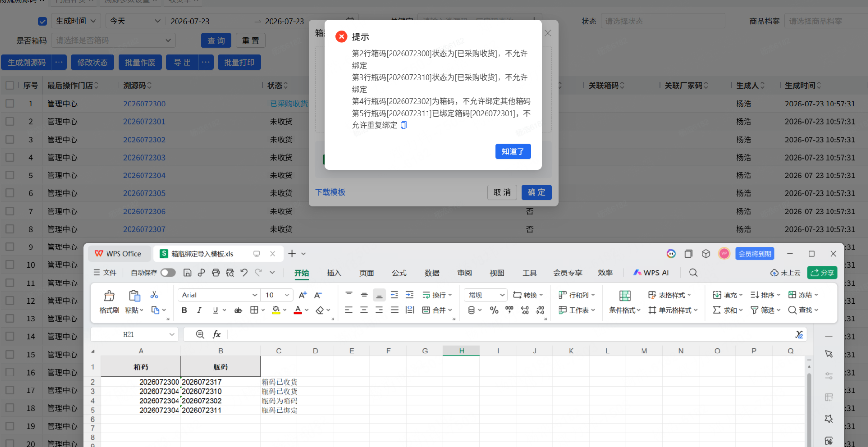Apply italic formatting
The height and width of the screenshot is (447, 868).
pos(199,310)
